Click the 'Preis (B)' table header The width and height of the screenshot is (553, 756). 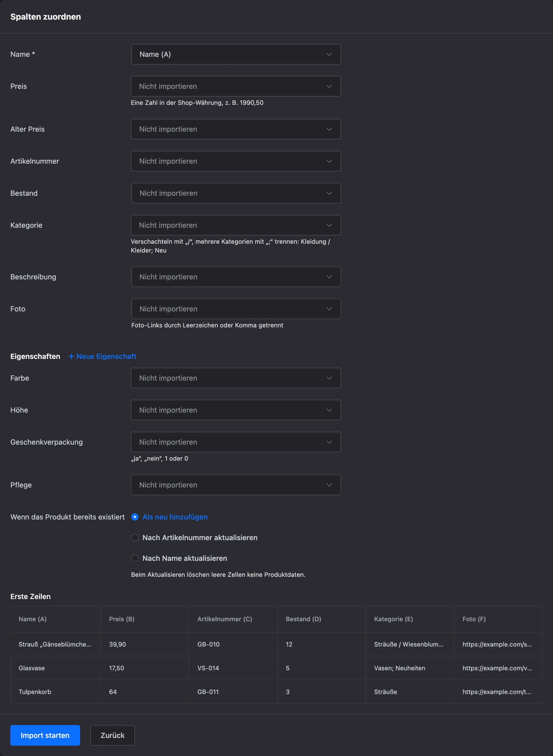(x=145, y=619)
